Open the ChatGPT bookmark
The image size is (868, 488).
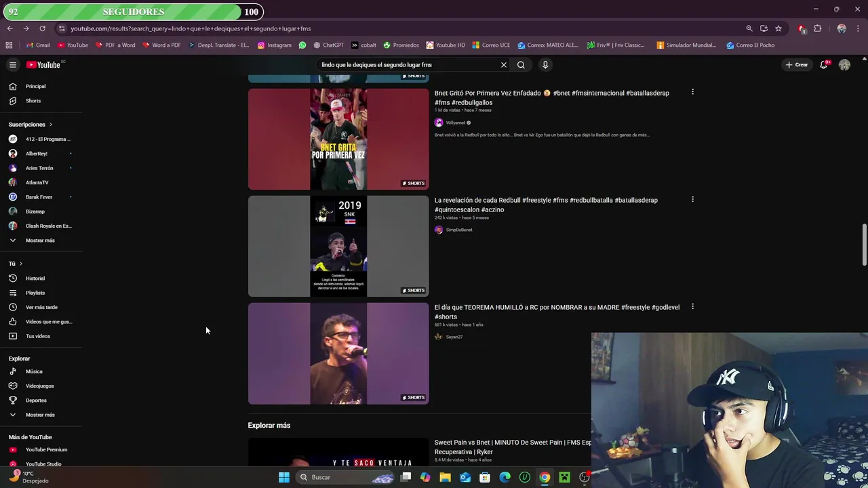coord(329,45)
